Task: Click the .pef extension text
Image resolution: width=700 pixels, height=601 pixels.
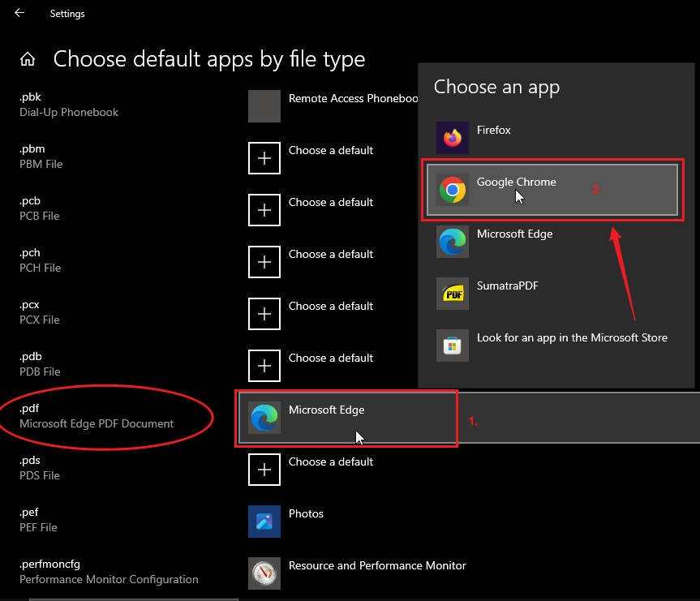Action: point(28,512)
